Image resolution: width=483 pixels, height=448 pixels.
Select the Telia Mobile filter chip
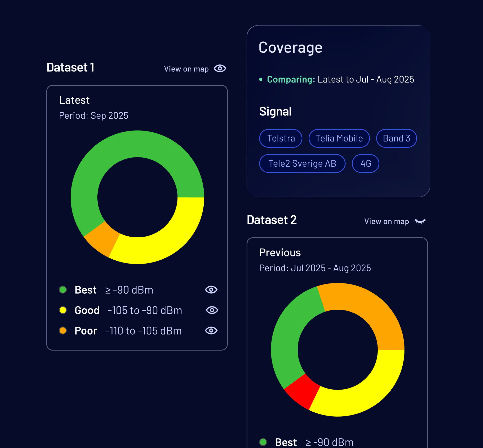[339, 138]
